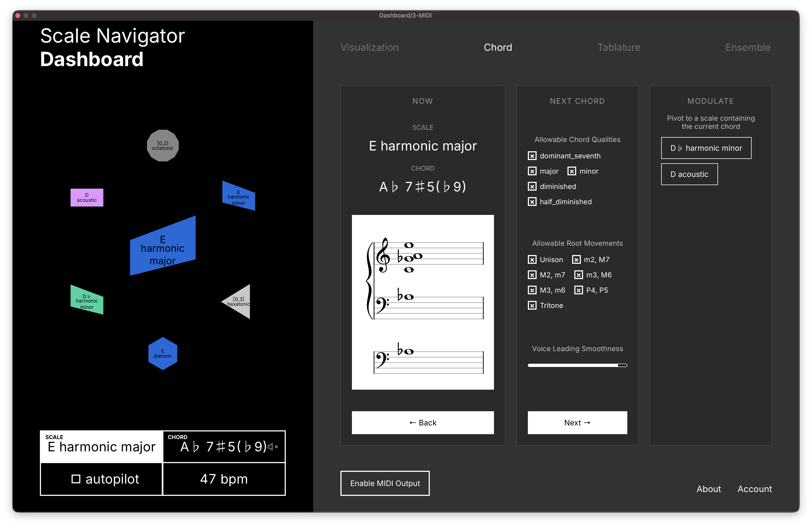
Task: Disable the half_diminished chord quality
Action: [532, 202]
